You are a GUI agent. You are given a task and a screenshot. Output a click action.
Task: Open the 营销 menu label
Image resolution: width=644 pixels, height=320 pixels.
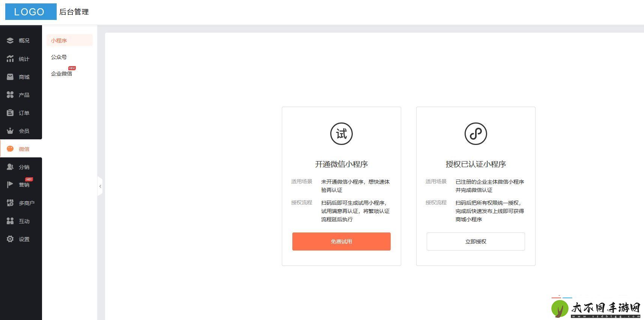(x=24, y=185)
